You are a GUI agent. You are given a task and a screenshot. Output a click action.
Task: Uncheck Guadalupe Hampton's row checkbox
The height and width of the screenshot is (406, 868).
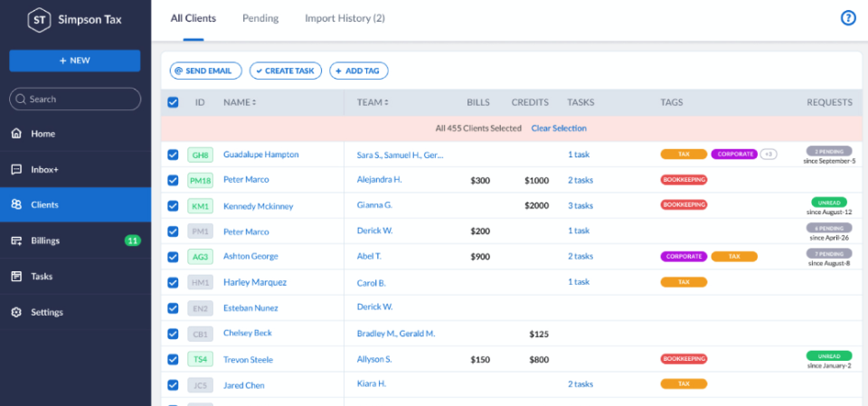pyautogui.click(x=173, y=155)
